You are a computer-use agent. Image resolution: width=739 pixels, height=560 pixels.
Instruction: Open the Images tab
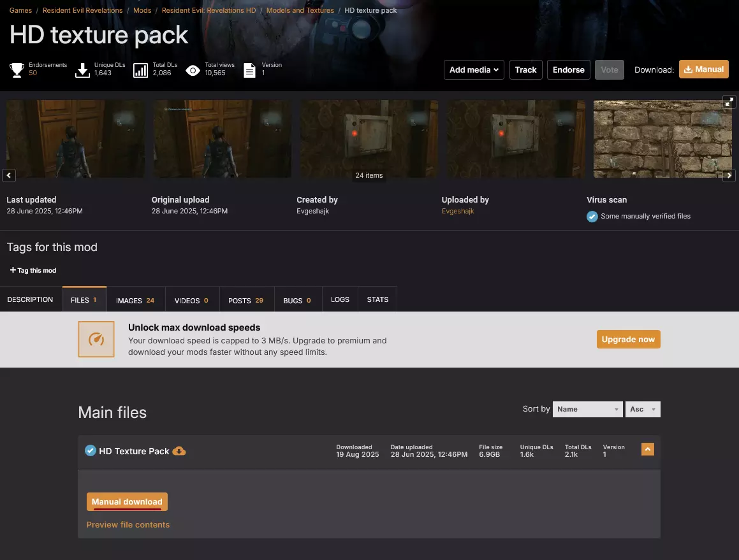135,300
